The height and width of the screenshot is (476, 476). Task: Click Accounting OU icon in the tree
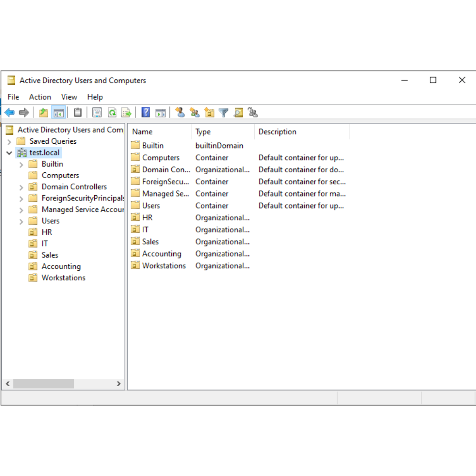pos(33,266)
